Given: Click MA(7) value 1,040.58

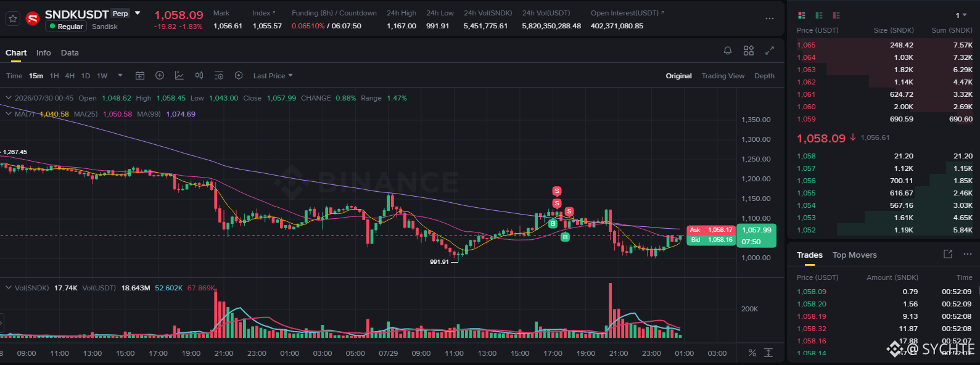Looking at the screenshot, I should (54, 114).
